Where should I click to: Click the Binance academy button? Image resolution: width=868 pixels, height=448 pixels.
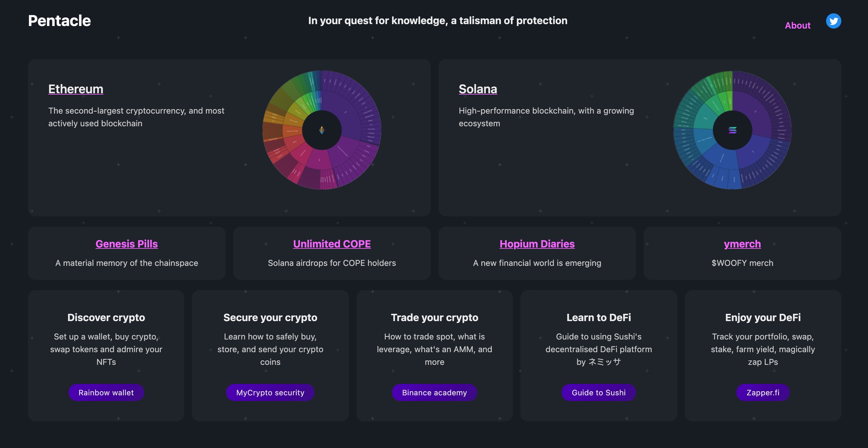434,392
